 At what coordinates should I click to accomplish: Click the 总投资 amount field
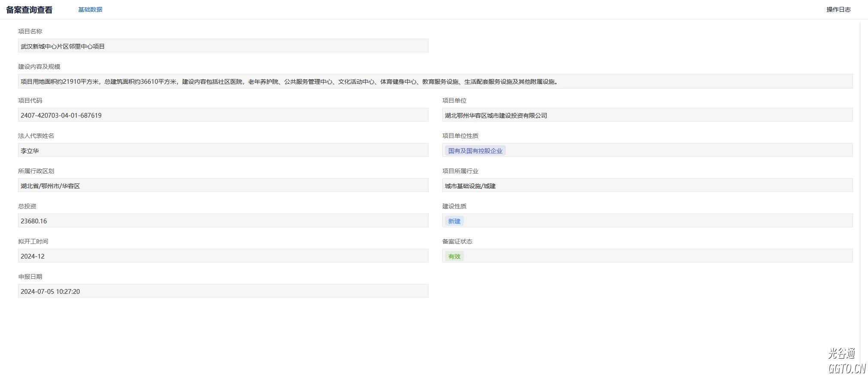[223, 221]
